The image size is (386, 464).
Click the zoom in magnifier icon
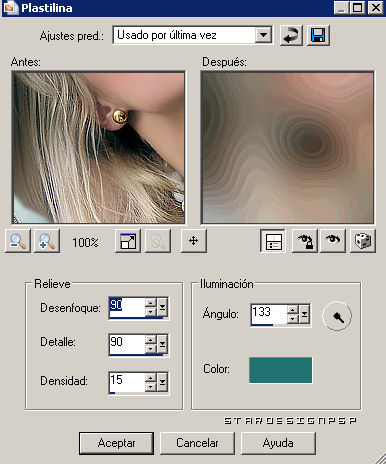pos(47,241)
